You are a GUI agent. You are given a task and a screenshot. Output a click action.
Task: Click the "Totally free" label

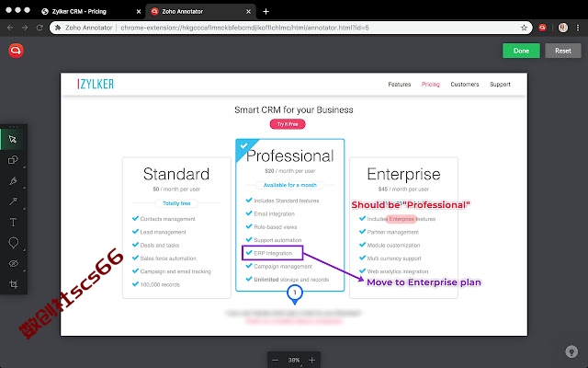[176, 203]
